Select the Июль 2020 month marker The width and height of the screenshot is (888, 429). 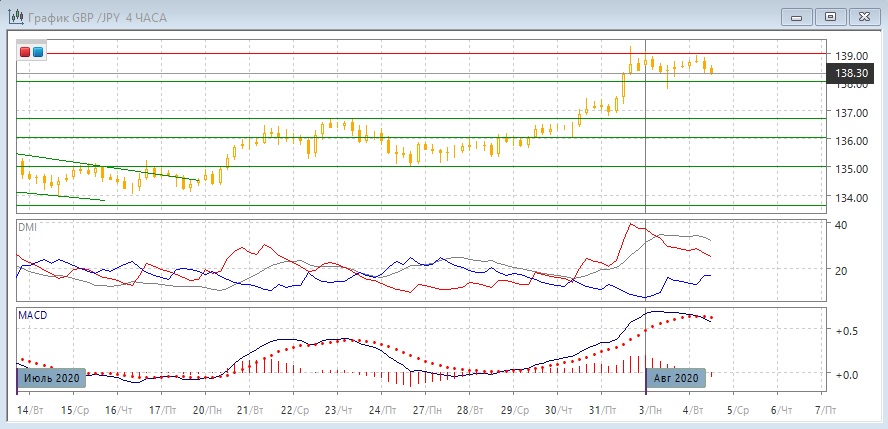pos(51,378)
